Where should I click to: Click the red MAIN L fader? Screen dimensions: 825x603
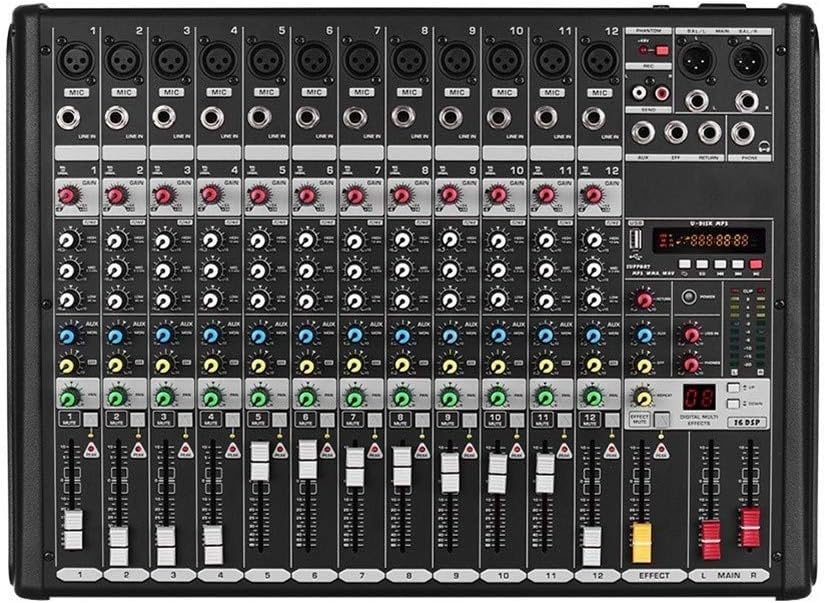click(x=710, y=539)
